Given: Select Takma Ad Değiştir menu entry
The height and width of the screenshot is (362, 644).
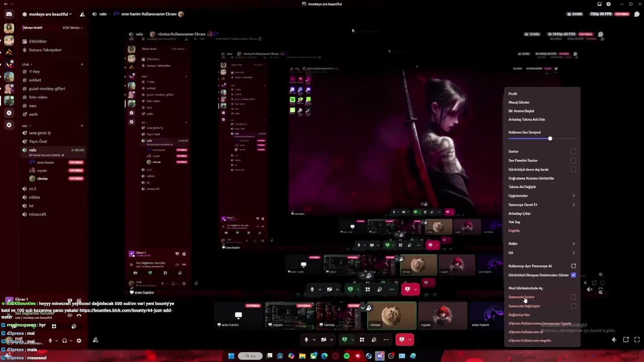Looking at the screenshot, I should [522, 187].
